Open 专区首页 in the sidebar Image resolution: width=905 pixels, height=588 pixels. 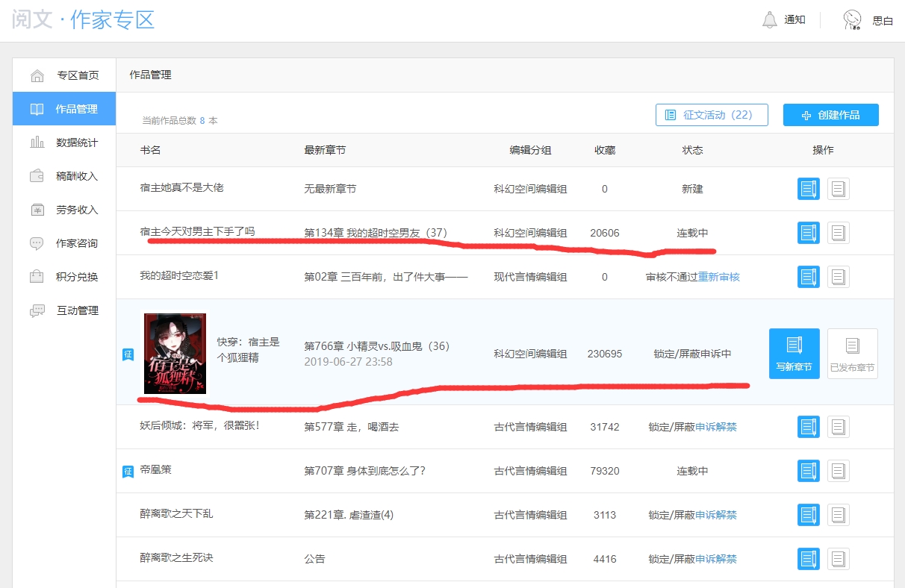(77, 75)
